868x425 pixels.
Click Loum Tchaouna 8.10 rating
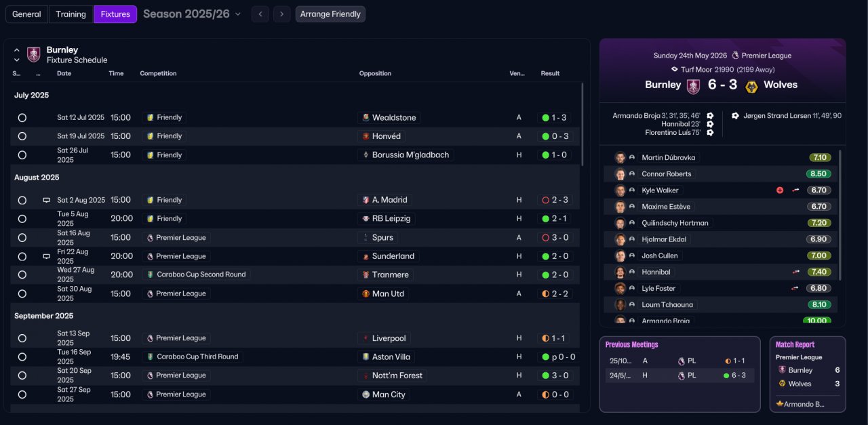(x=818, y=305)
